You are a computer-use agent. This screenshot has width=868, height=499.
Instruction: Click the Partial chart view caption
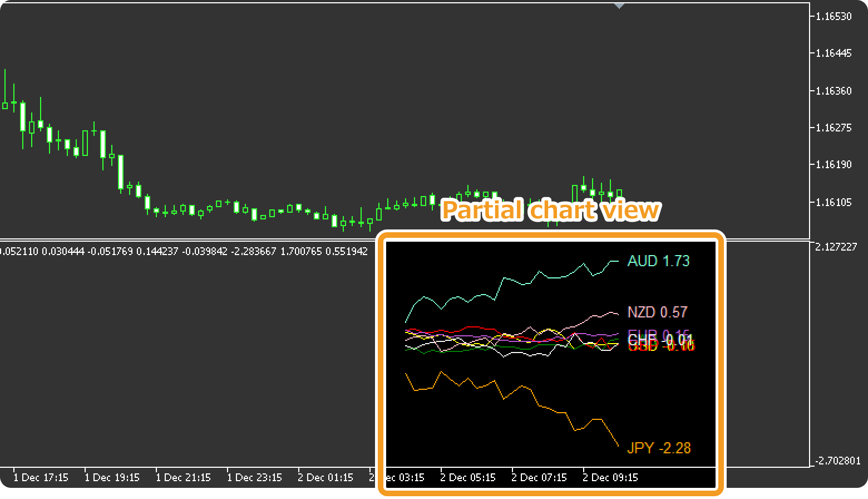click(551, 211)
